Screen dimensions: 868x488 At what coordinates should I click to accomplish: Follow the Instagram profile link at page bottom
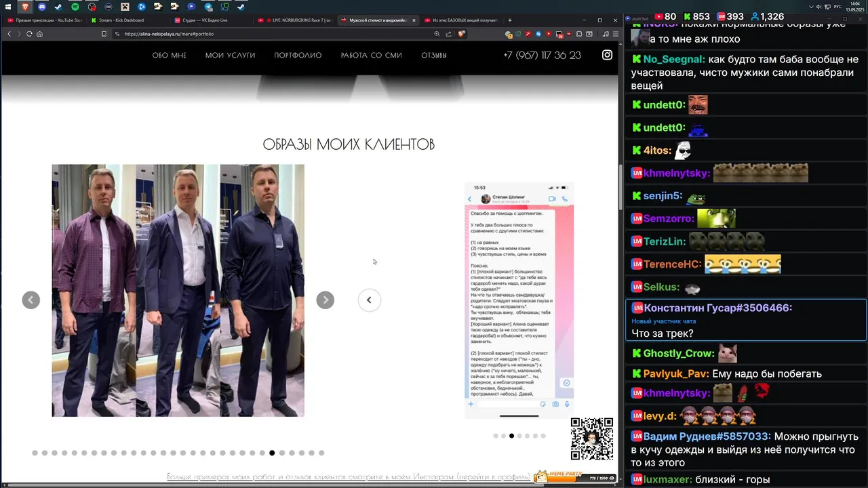349,477
